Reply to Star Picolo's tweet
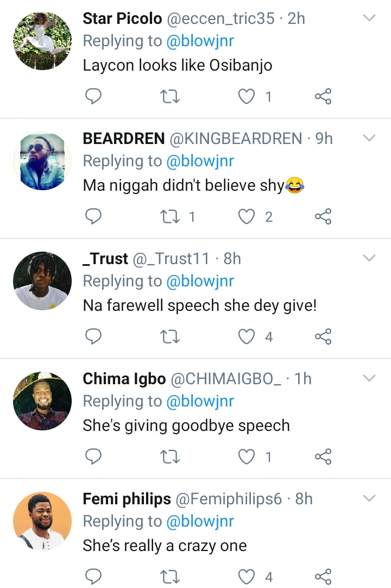391x588 pixels. coord(94,97)
